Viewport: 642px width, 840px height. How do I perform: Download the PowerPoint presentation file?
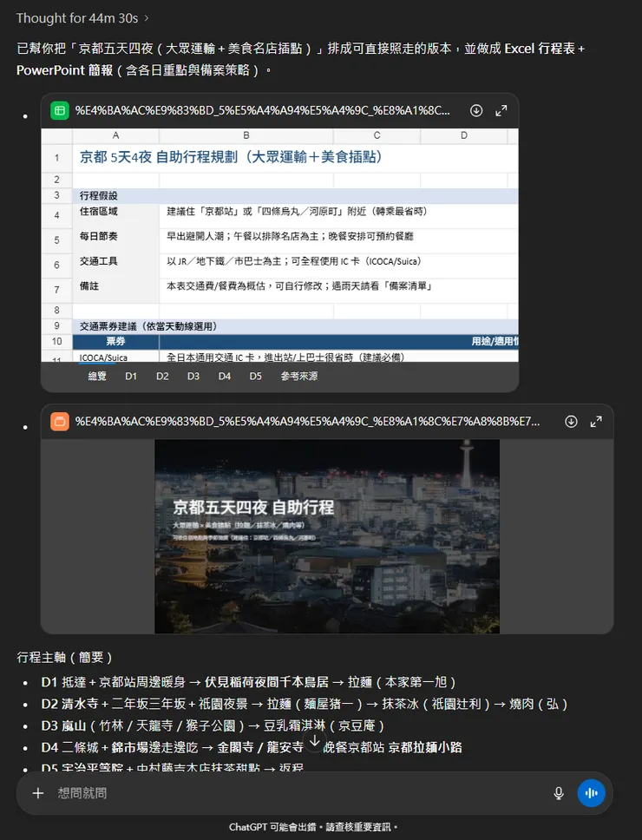tap(572, 422)
